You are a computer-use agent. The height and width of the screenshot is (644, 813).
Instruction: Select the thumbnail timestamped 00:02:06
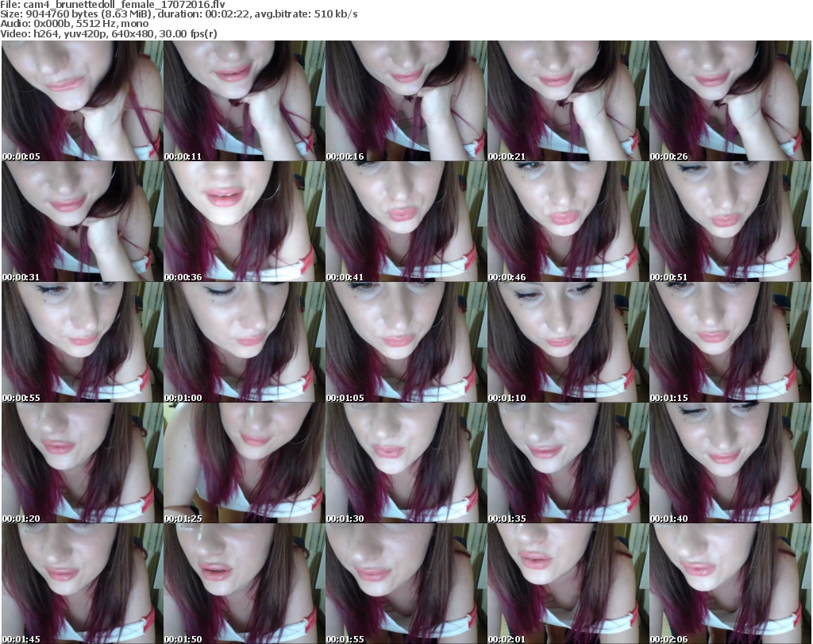pyautogui.click(x=730, y=584)
